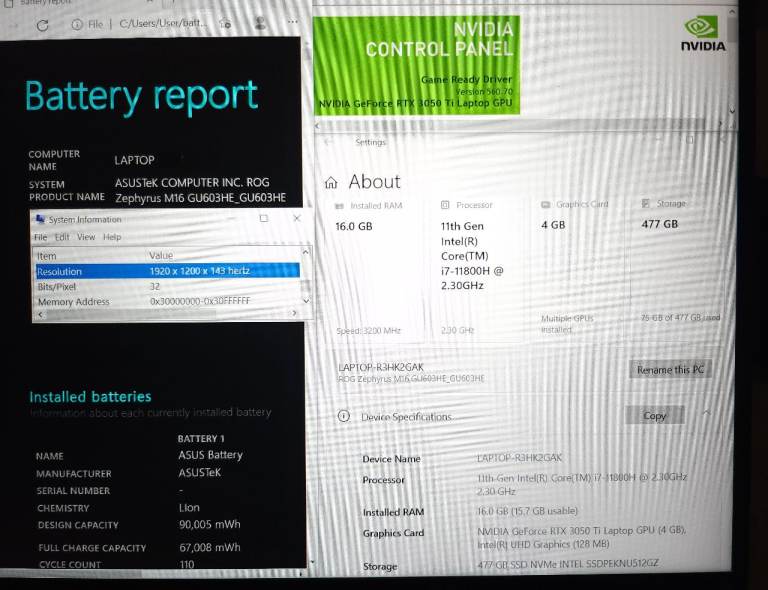The image size is (768, 590).
Task: Click System Information horizontal scroll right arrow
Action: (x=294, y=313)
